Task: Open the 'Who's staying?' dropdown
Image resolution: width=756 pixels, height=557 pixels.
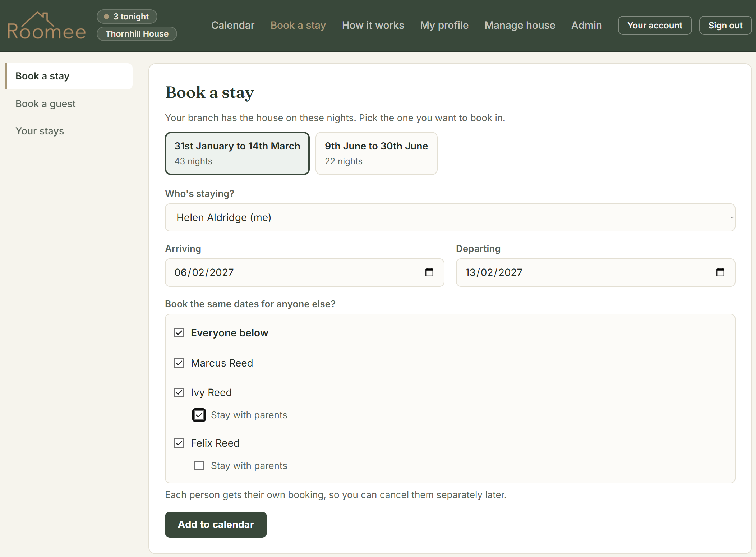Action: pos(450,217)
